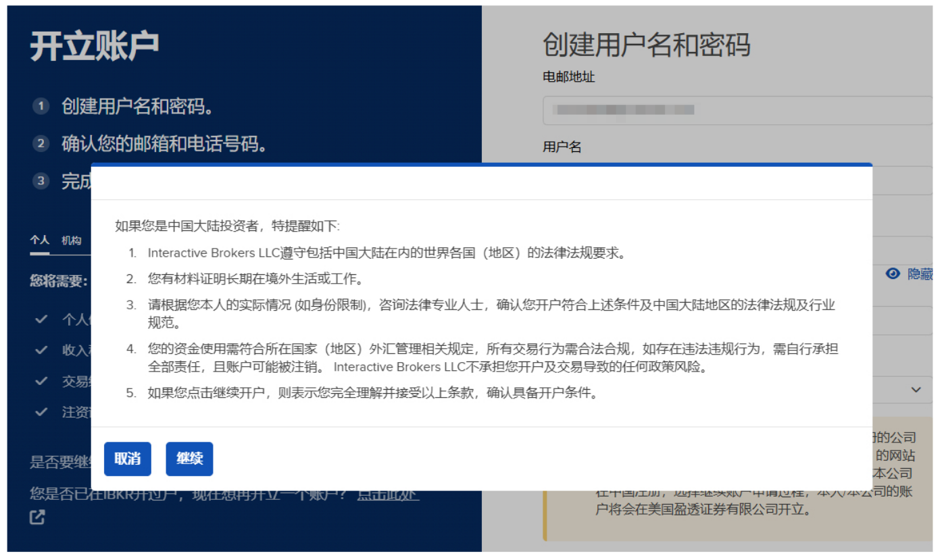Switch to the 机构 tab

coord(70,240)
